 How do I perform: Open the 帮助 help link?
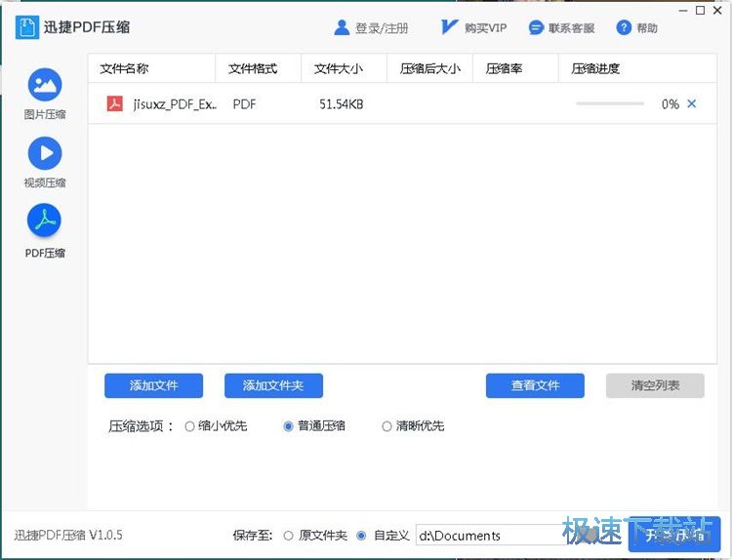[x=647, y=28]
